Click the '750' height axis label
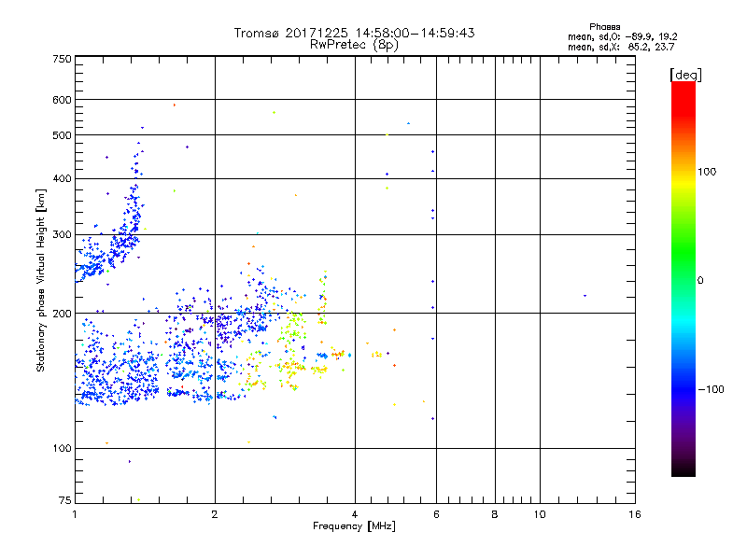 coord(62,59)
